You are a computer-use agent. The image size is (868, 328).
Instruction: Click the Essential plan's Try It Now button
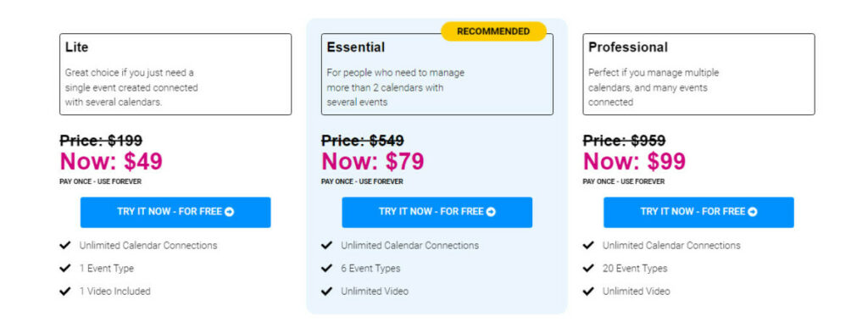coord(437,213)
